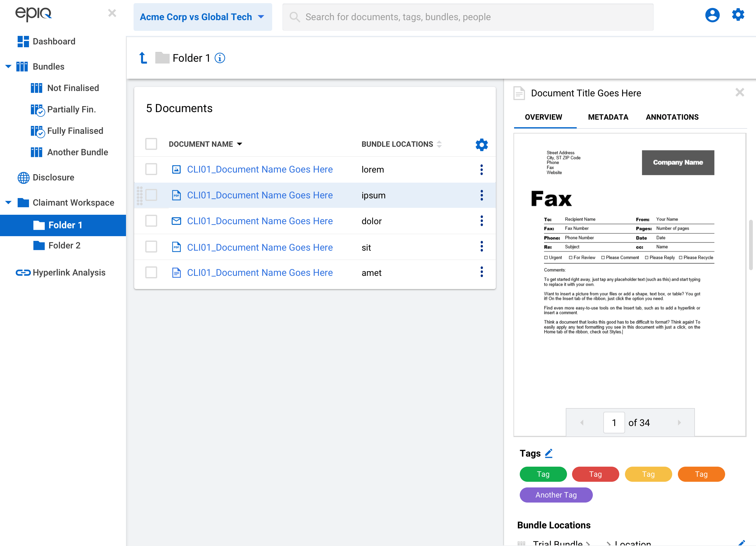Collapse the Bundles tree section
The image size is (756, 546).
click(x=8, y=66)
